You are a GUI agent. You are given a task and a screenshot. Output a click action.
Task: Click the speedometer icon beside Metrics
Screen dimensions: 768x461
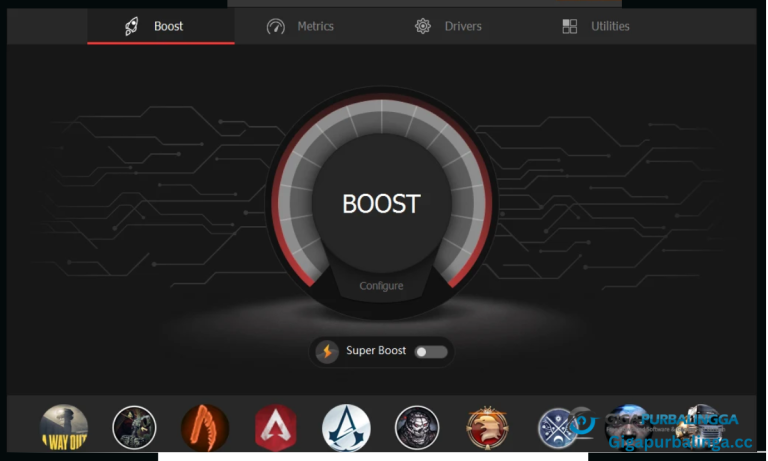[276, 26]
